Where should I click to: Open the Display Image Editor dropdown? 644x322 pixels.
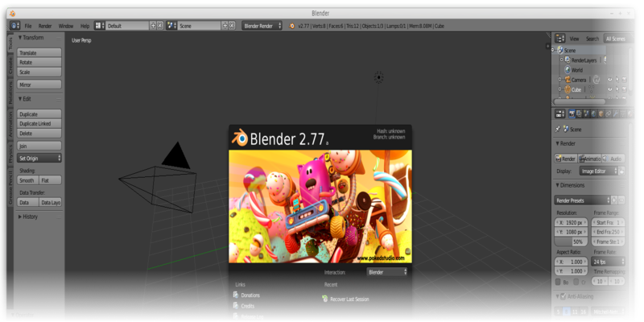[598, 171]
